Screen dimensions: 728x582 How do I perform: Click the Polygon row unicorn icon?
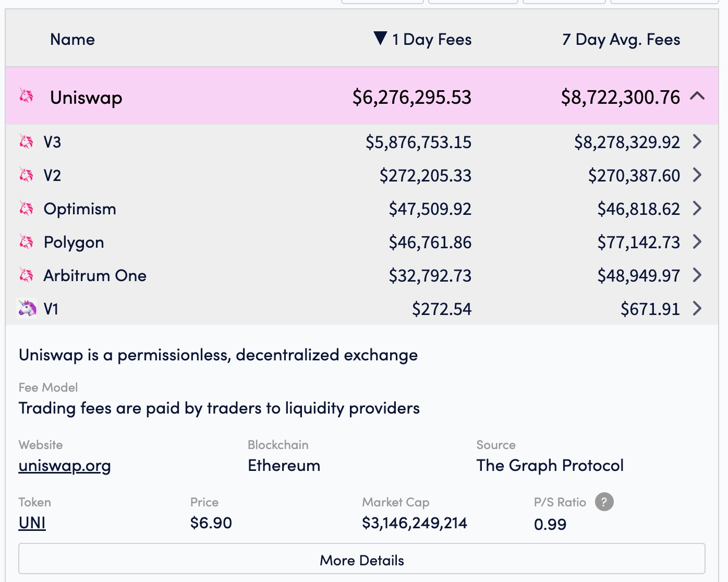point(26,241)
